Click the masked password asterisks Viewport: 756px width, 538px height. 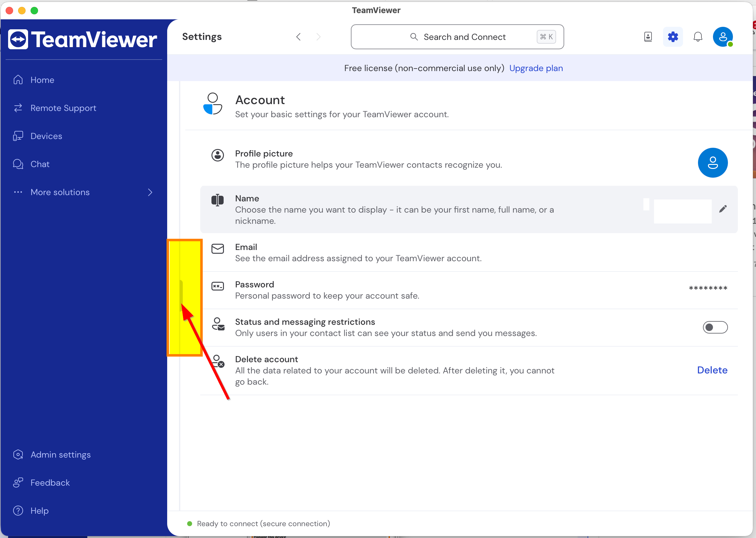tap(708, 288)
